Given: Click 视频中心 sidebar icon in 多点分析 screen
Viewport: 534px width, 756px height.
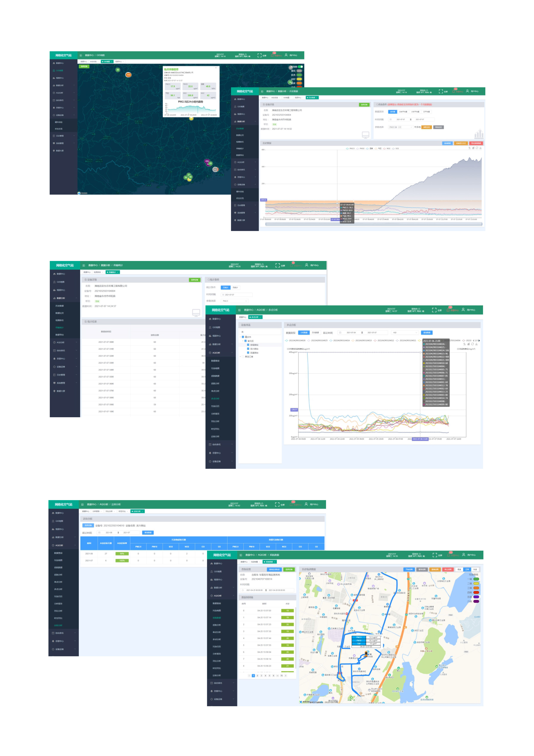Looking at the screenshot, I should (x=210, y=336).
